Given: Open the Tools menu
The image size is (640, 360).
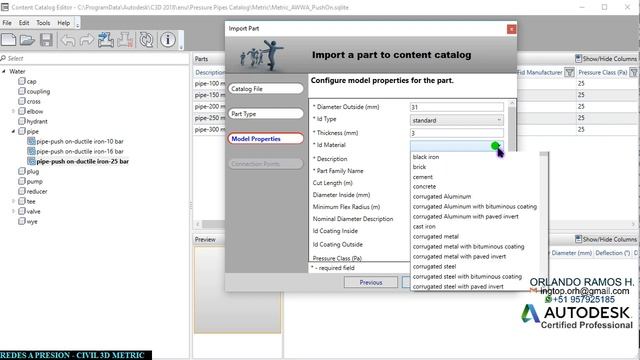Looking at the screenshot, I should point(43,23).
